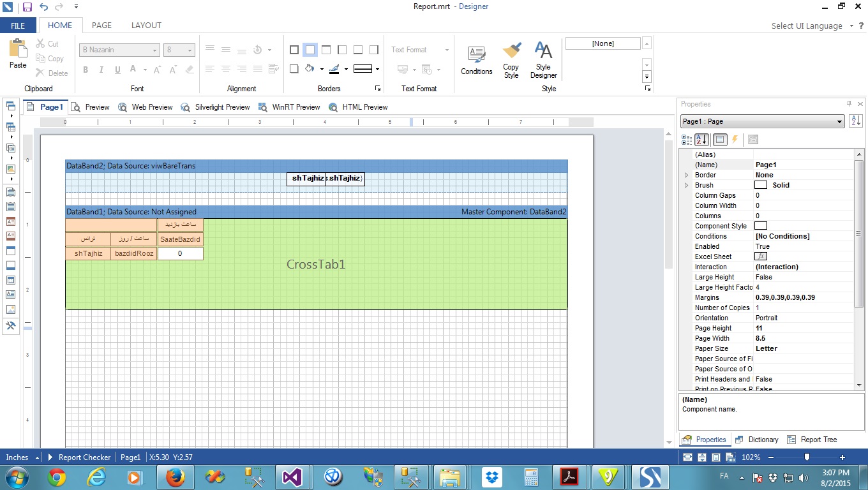Click the Undo arrow in quick access toolbar
Screen dimensions: 868x490
43,7
